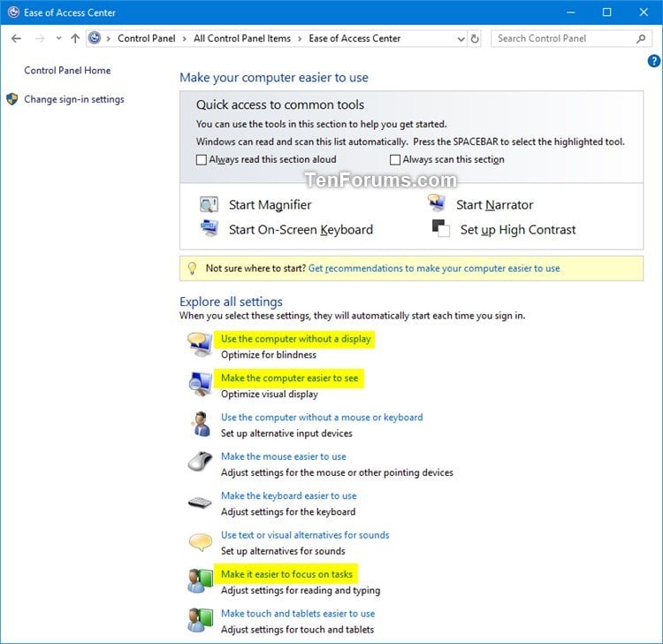The image size is (663, 644).
Task: Select Ease of Access Center breadcrumb
Action: 354,39
